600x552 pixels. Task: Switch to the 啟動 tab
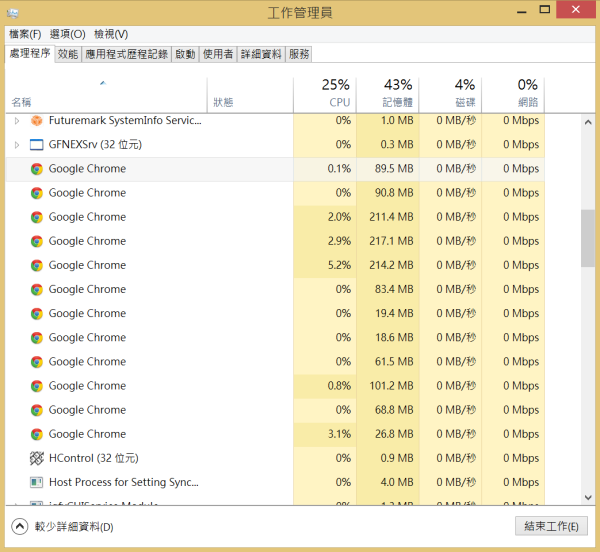point(185,54)
